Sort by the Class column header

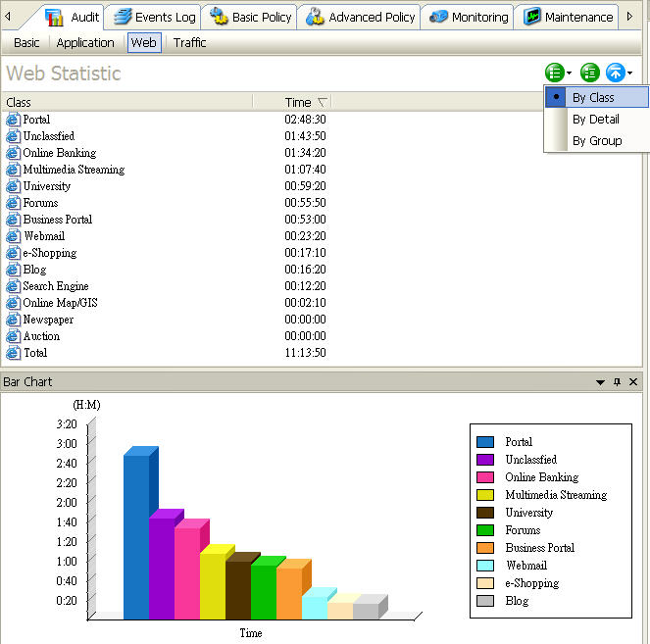[x=126, y=102]
